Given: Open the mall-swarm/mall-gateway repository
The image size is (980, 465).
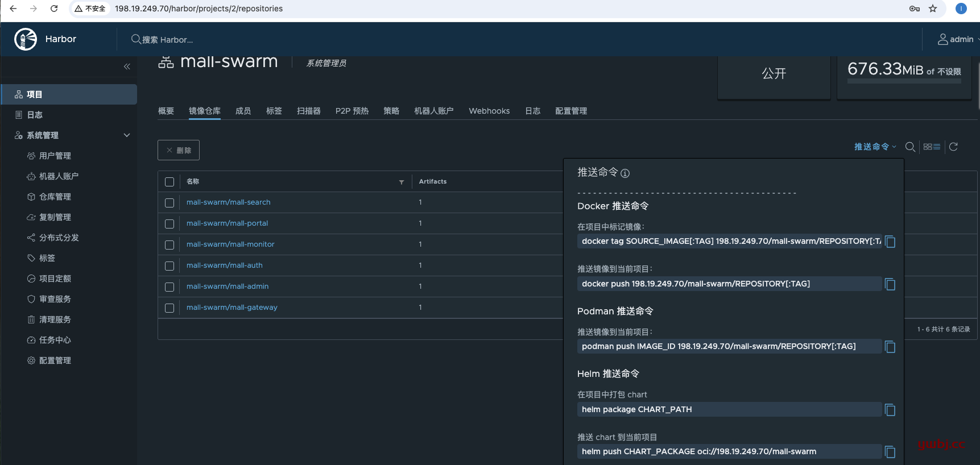Looking at the screenshot, I should (x=232, y=308).
